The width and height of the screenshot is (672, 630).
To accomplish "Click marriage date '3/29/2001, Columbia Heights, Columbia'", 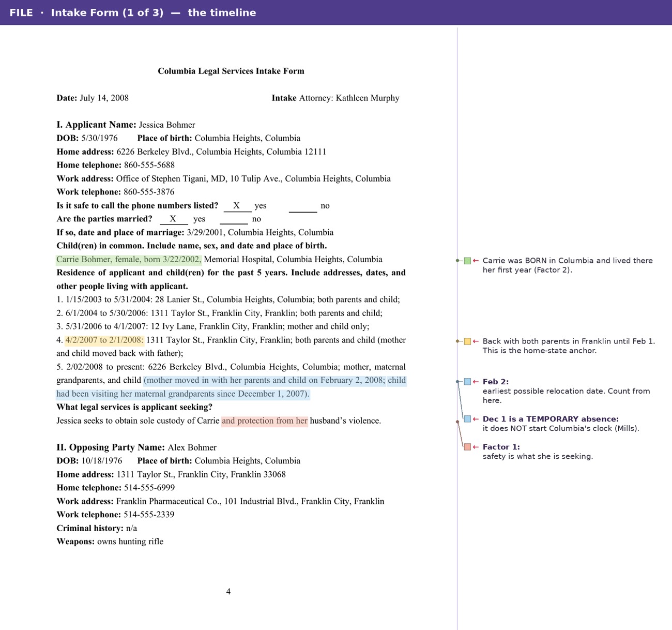I will tap(260, 232).
